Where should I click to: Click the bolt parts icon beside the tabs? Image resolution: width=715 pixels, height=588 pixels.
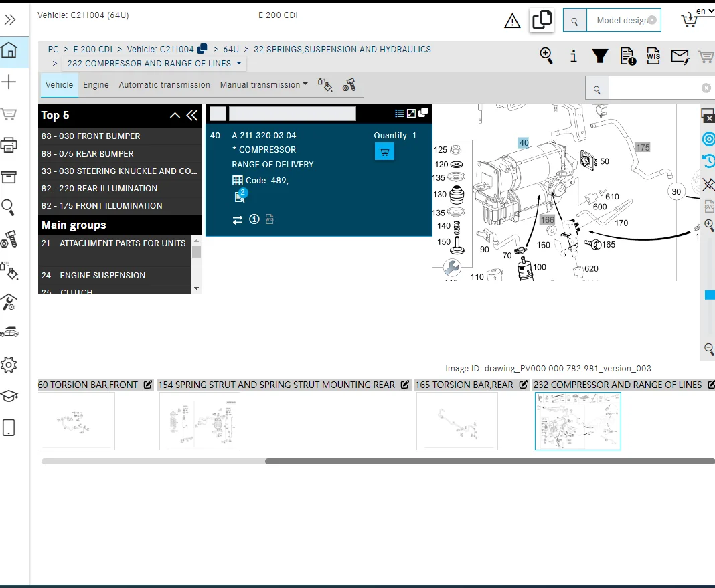[x=349, y=85]
